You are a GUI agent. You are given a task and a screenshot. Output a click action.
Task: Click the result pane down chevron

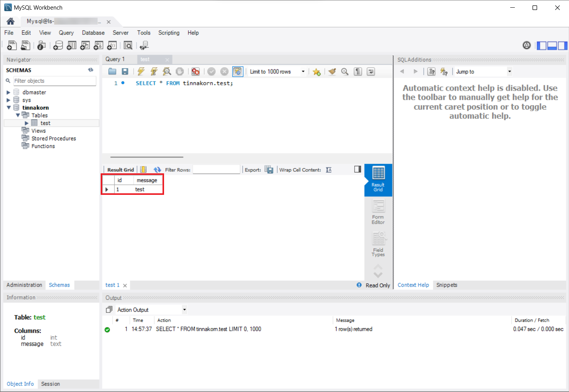click(378, 275)
